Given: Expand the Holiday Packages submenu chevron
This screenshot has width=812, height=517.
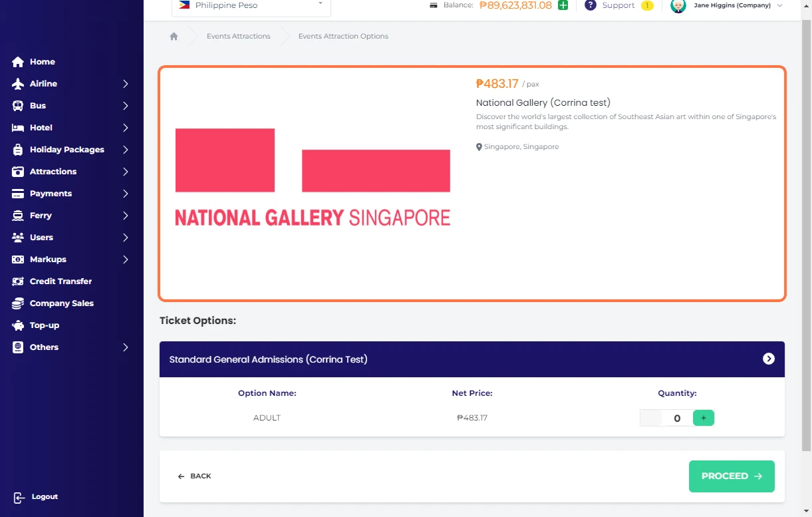Looking at the screenshot, I should [x=125, y=150].
